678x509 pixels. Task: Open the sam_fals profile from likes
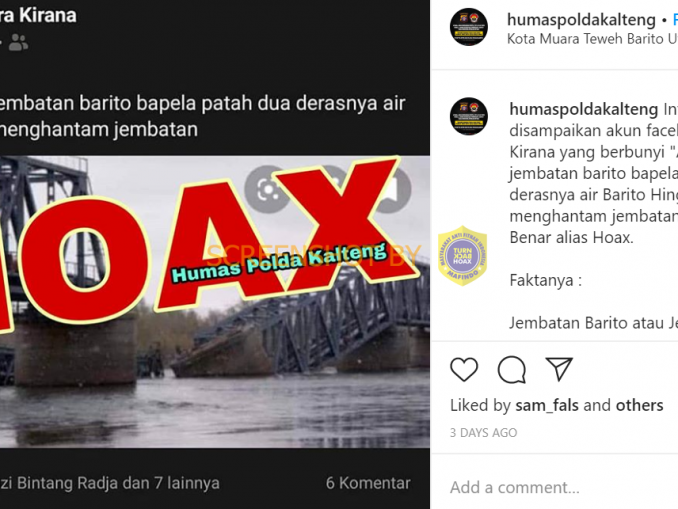pos(547,405)
